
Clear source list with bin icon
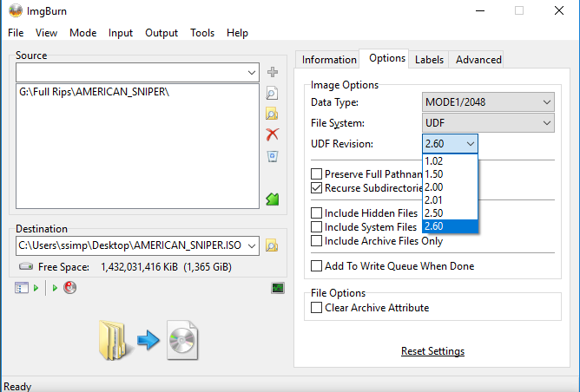273,156
